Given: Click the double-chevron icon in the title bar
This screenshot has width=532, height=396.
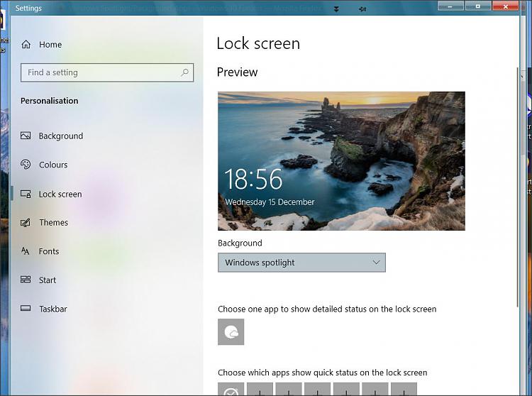Looking at the screenshot, I should coord(336,9).
